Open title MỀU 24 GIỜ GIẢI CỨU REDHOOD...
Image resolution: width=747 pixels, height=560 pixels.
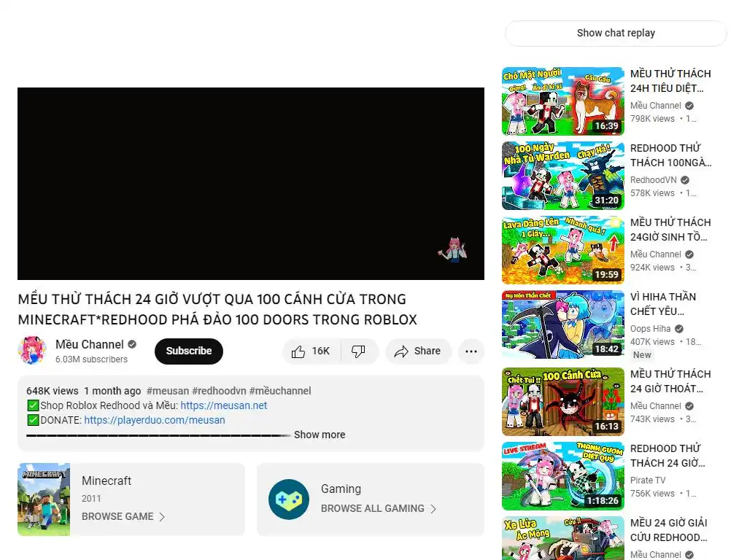[x=668, y=529]
